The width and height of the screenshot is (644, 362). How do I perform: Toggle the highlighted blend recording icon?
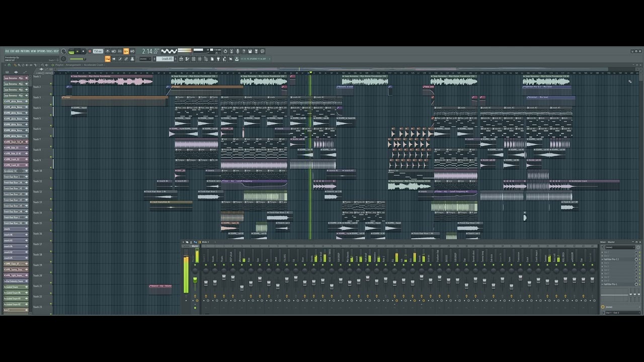[x=126, y=51]
